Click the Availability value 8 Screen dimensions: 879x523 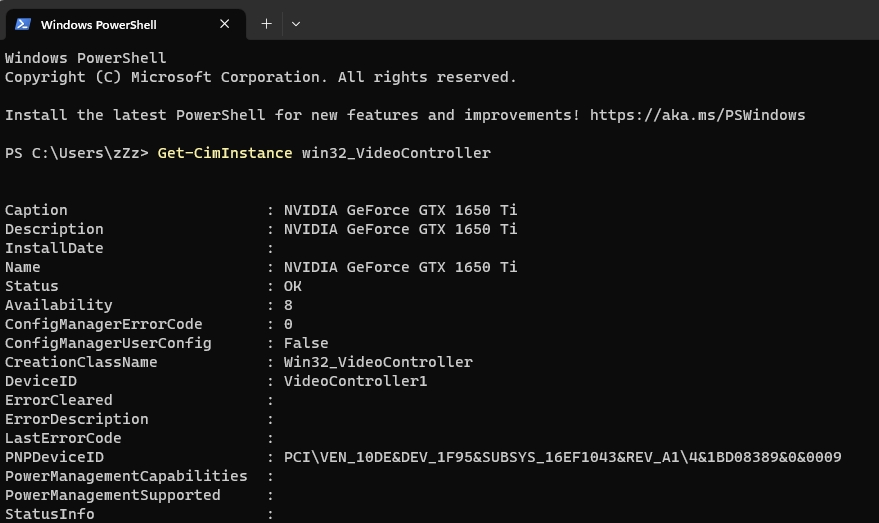click(288, 305)
